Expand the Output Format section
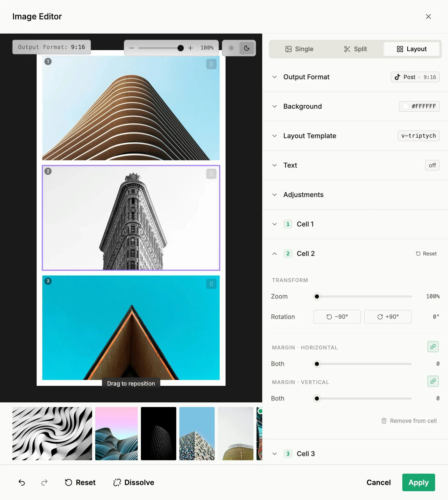 tap(275, 77)
